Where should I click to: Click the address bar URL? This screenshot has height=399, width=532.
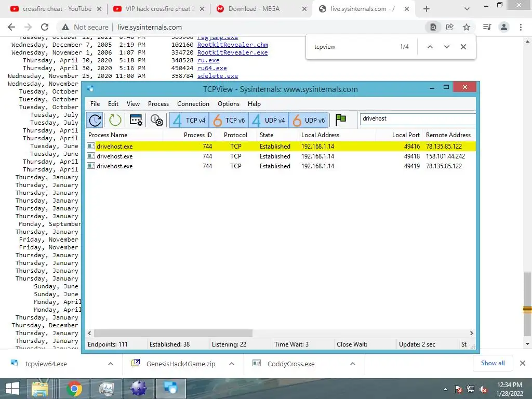(x=150, y=27)
